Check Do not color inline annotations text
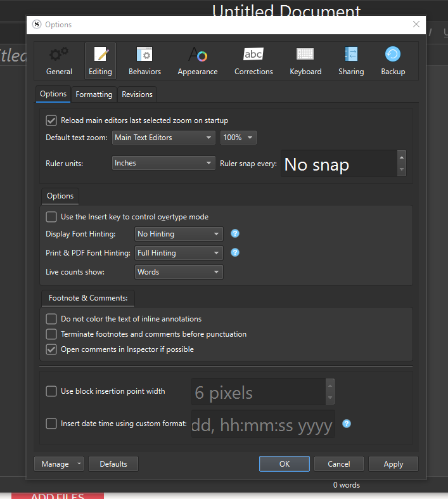 click(x=51, y=319)
